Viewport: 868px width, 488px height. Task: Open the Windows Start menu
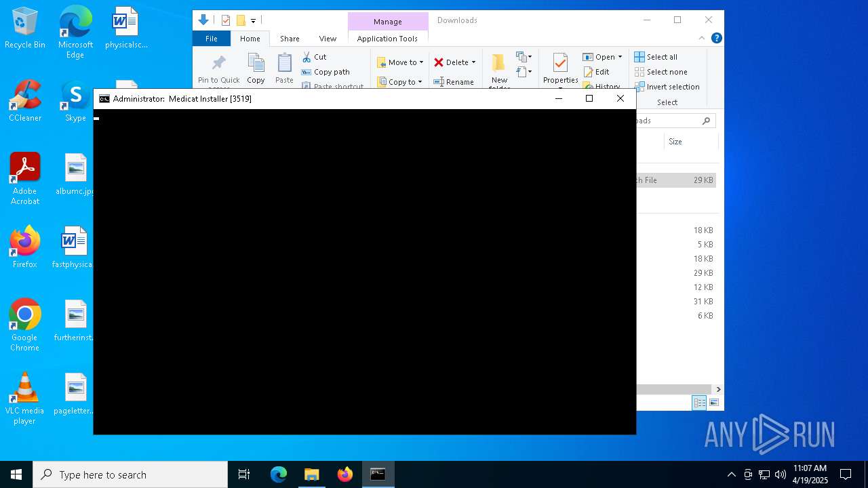(16, 474)
